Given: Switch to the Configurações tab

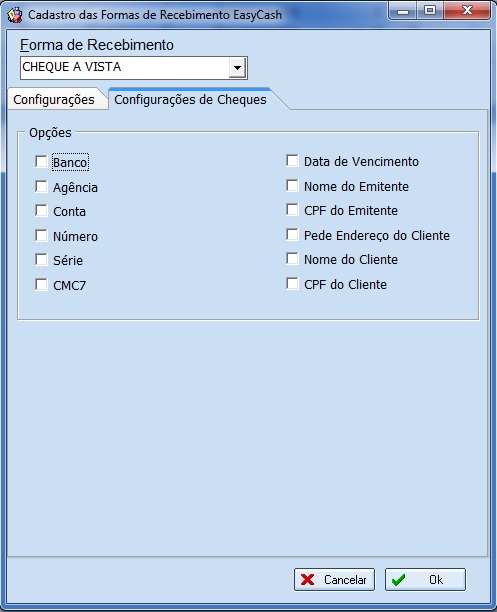Looking at the screenshot, I should pyautogui.click(x=54, y=100).
